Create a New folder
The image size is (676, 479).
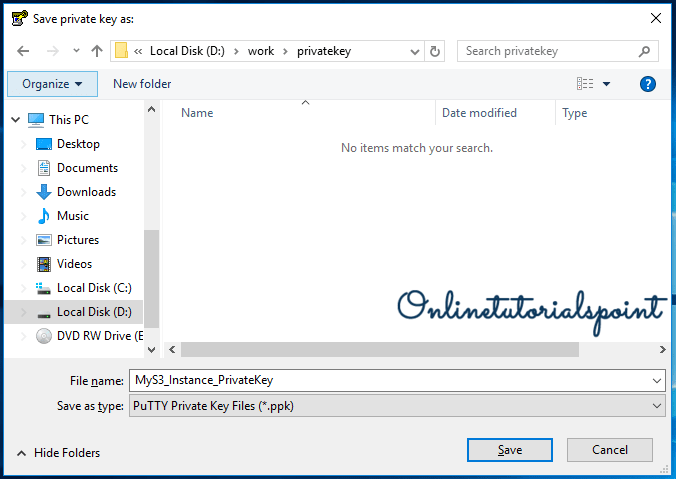point(142,84)
